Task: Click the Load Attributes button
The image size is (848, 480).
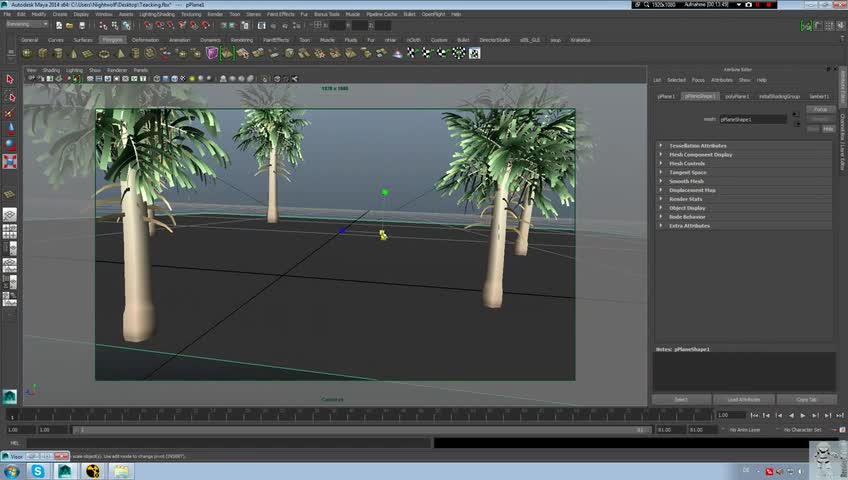Action: pos(744,399)
